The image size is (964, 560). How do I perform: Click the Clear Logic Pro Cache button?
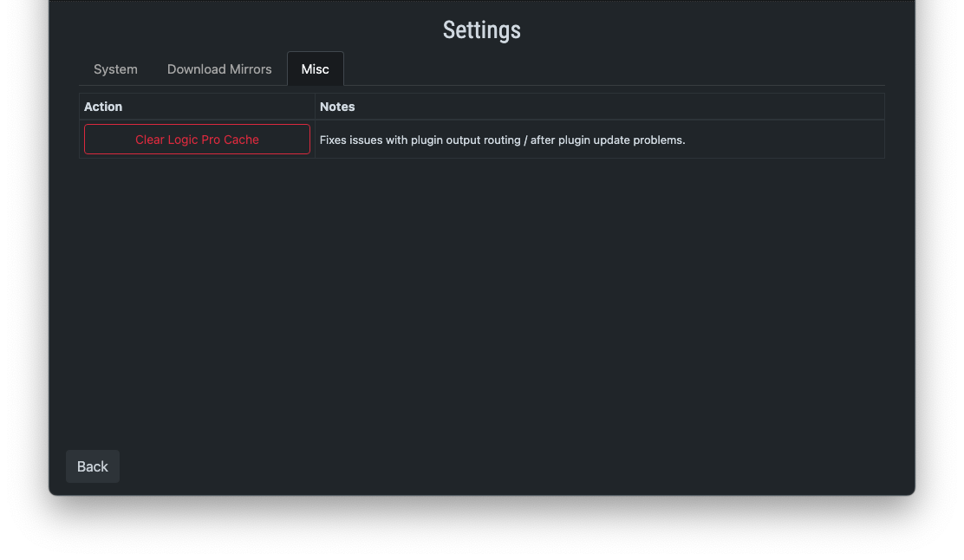click(x=197, y=140)
